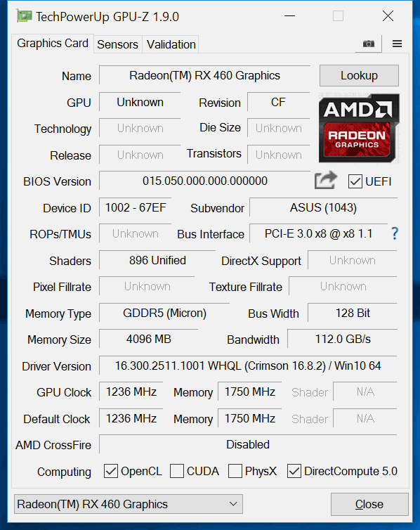Toggle the PhysX checkbox
Screen dimensions: 420x530
(235, 471)
